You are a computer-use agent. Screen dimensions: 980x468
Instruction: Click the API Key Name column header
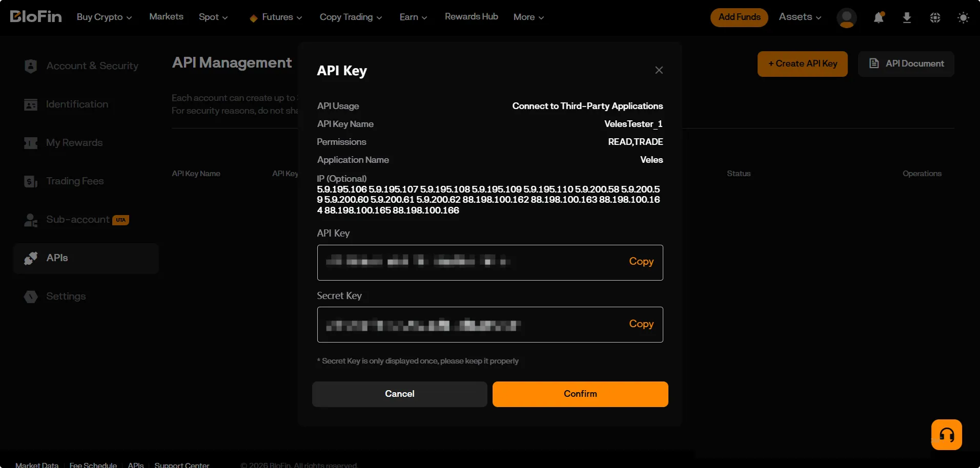click(196, 174)
